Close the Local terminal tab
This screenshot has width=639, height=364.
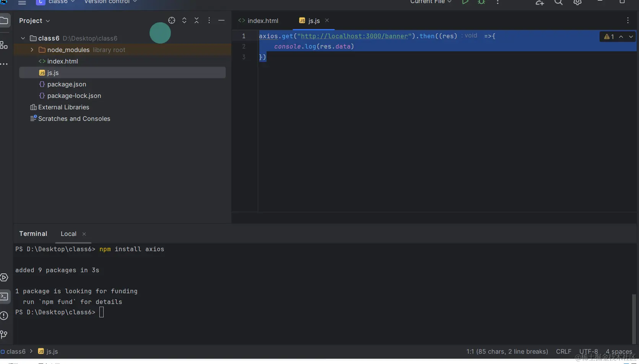click(x=84, y=234)
